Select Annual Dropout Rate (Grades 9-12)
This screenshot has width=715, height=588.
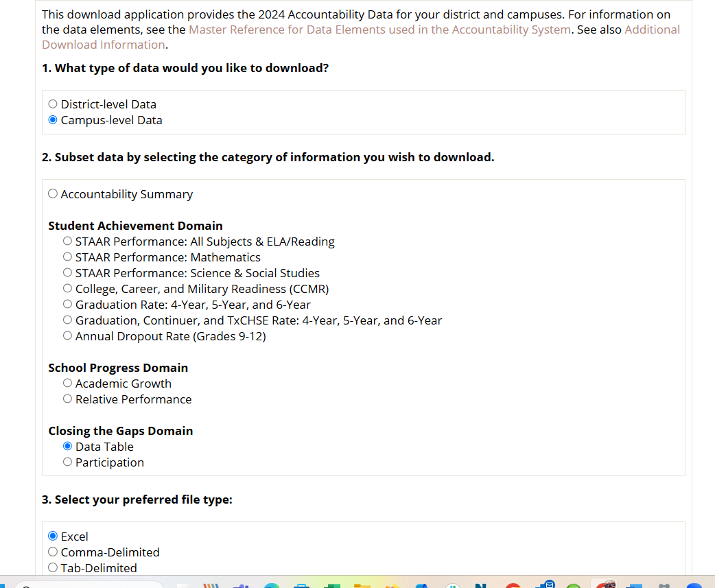tap(67, 336)
